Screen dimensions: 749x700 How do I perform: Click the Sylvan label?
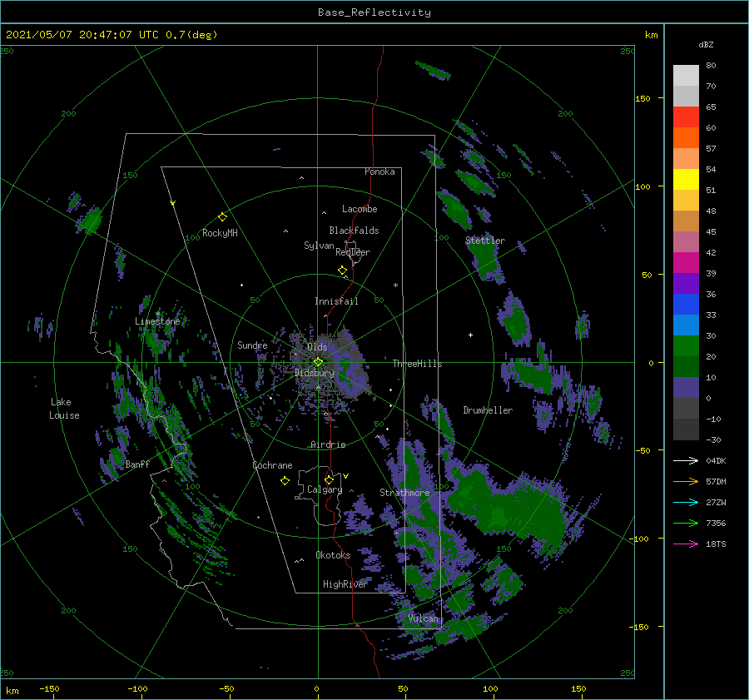pyautogui.click(x=319, y=246)
